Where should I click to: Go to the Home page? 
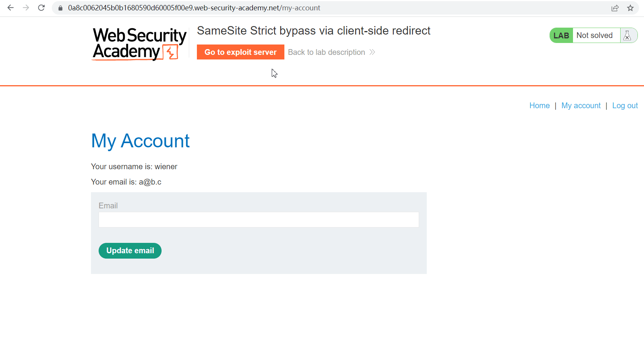539,106
